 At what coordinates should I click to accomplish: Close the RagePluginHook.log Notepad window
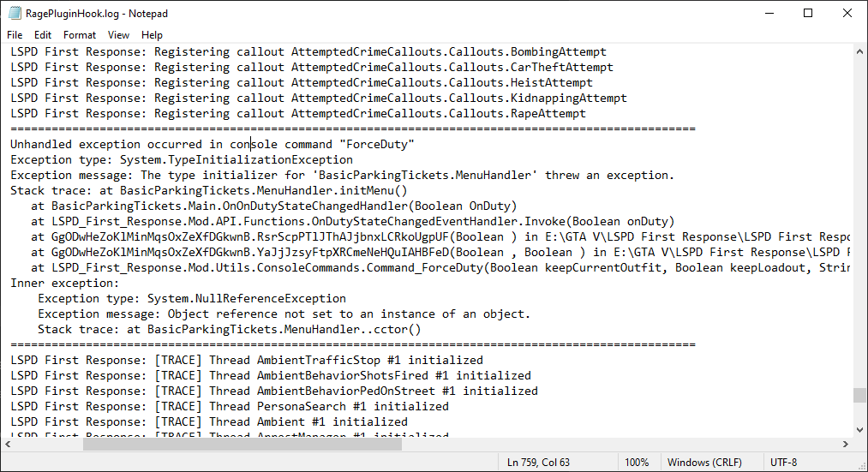[x=847, y=14]
